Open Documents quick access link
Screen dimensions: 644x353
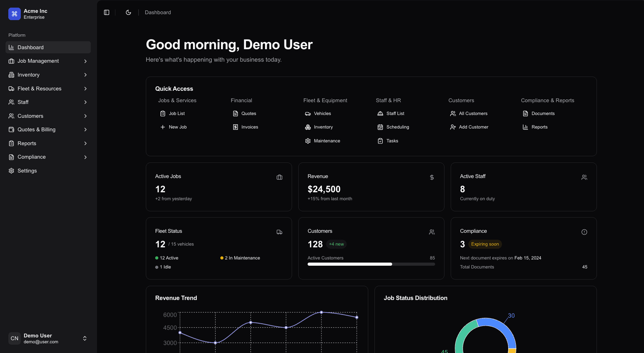pyautogui.click(x=539, y=114)
